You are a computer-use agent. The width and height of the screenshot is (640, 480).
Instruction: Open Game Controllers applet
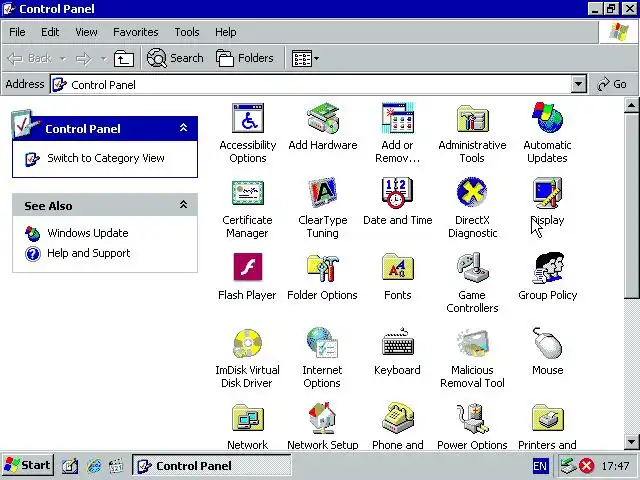coord(472,268)
